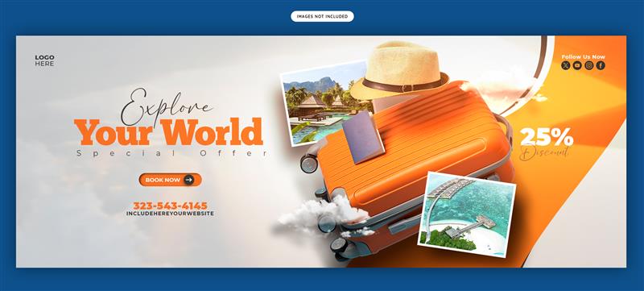Viewport: 644px width, 291px height.
Task: Click the Follow Us Now text
Action: [583, 56]
